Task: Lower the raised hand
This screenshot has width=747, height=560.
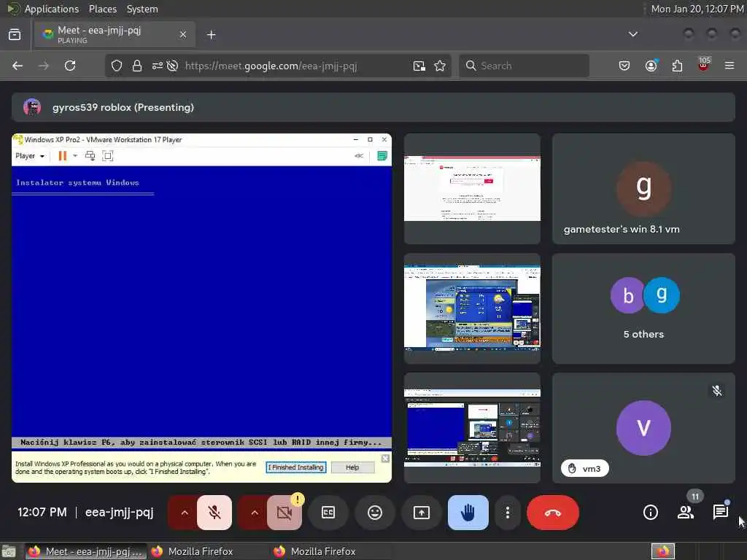Action: coord(468,513)
